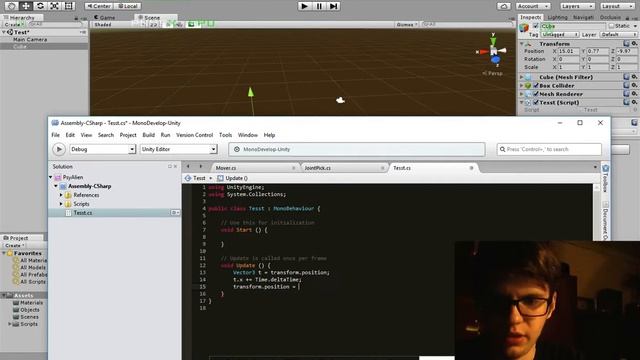Click the MonoDevelop search input box
This screenshot has width=640, height=360.
[549, 149]
